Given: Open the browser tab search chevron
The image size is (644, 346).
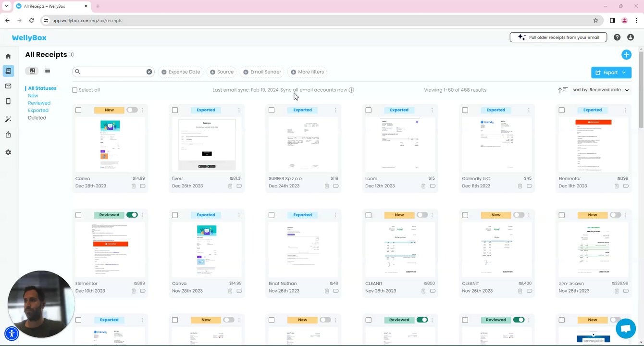Looking at the screenshot, I should [6, 6].
